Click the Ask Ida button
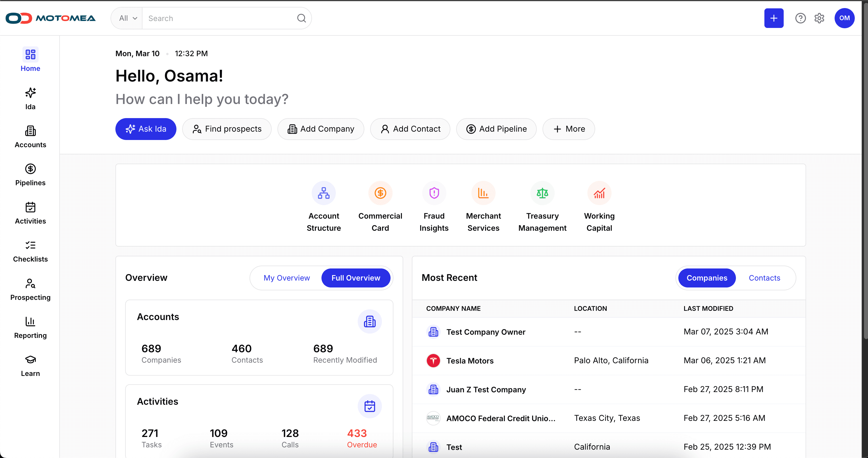Screen dimensions: 868x458 (x=146, y=129)
